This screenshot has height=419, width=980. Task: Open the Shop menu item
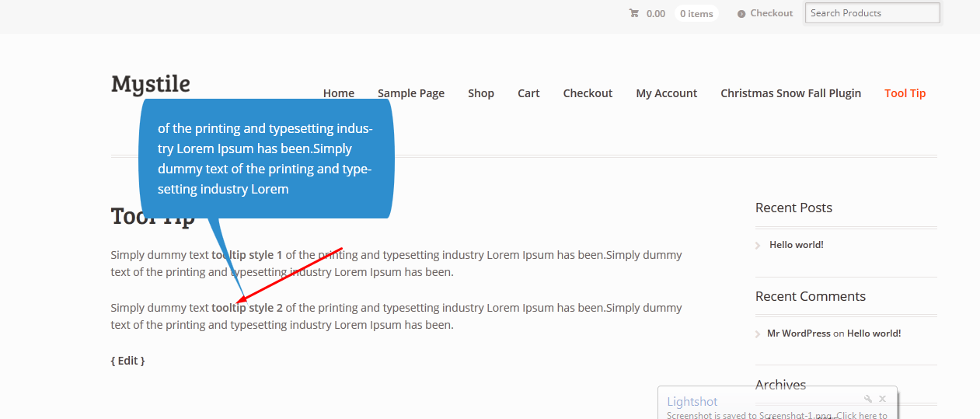[481, 93]
